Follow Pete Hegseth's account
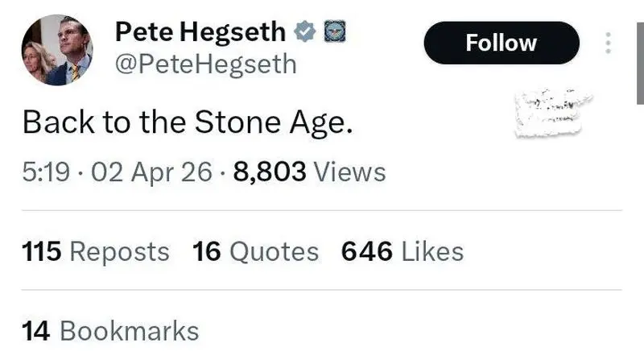 tap(501, 42)
